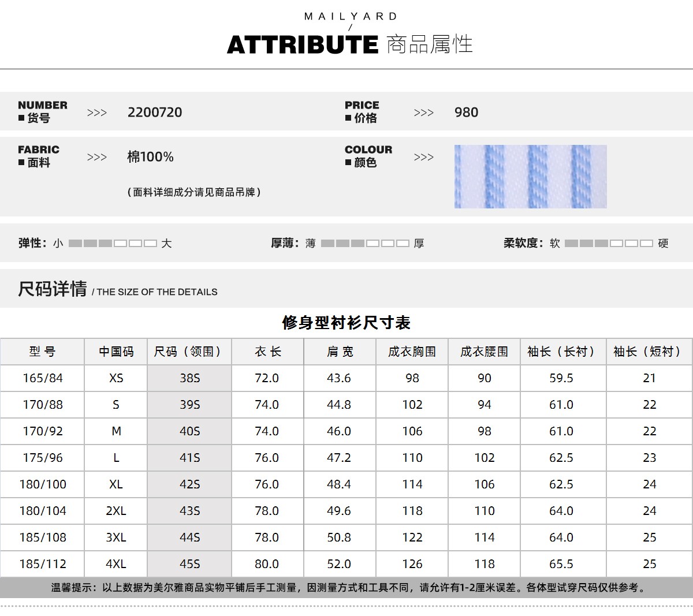Select the price value 980
This screenshot has height=616, width=693.
click(466, 113)
